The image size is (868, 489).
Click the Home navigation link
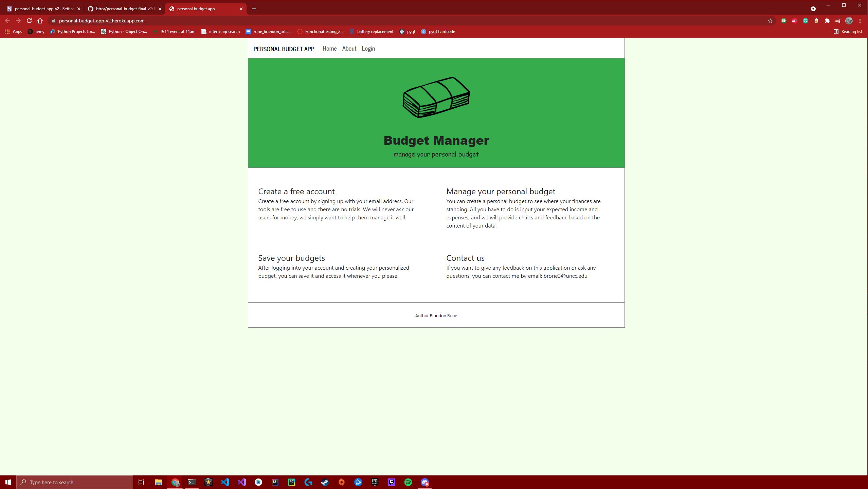(329, 49)
